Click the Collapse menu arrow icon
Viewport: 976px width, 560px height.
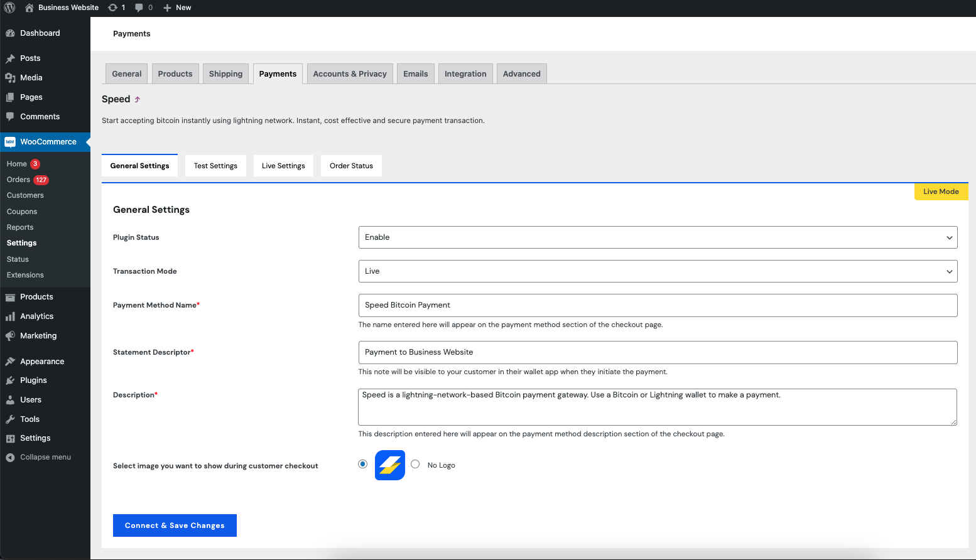coord(10,458)
